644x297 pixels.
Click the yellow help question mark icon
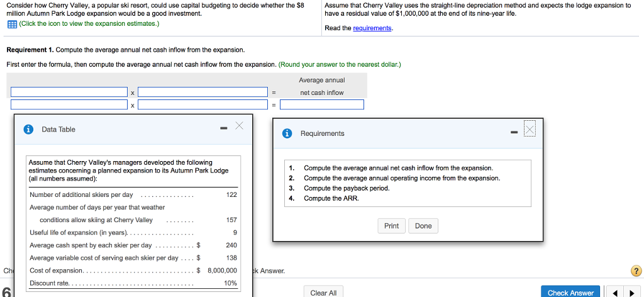[635, 271]
